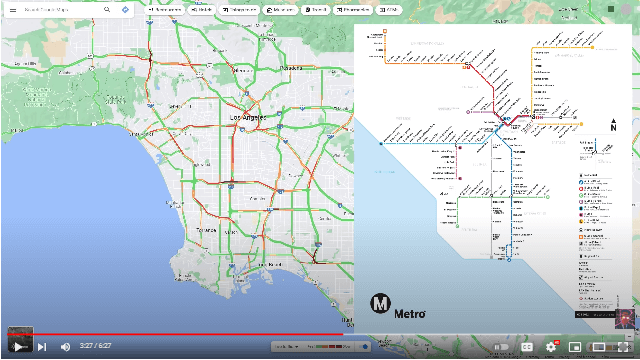Open the Google apps grid icon

pos(611,9)
